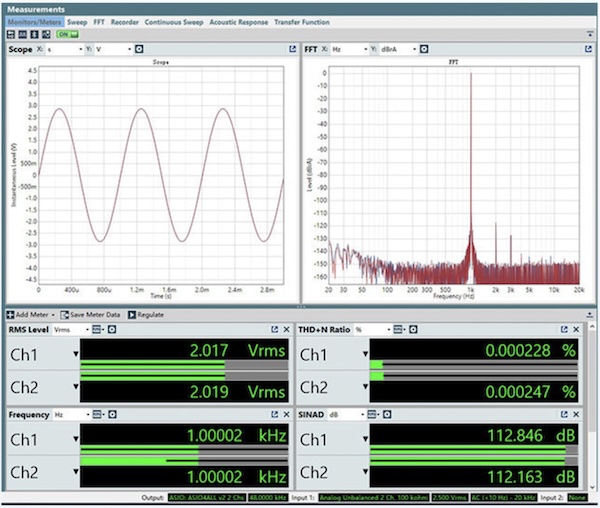Click the collapse meters panel arrow icon
Viewport: 600px width, 508px height.
coord(590,315)
